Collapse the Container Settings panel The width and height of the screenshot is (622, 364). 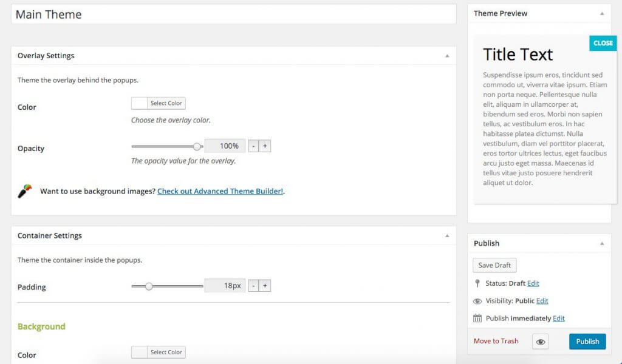click(447, 236)
